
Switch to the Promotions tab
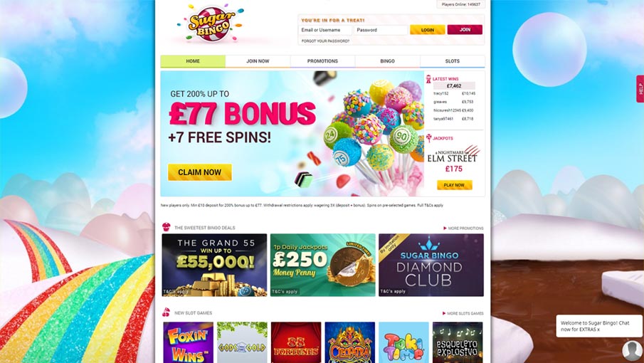click(322, 61)
